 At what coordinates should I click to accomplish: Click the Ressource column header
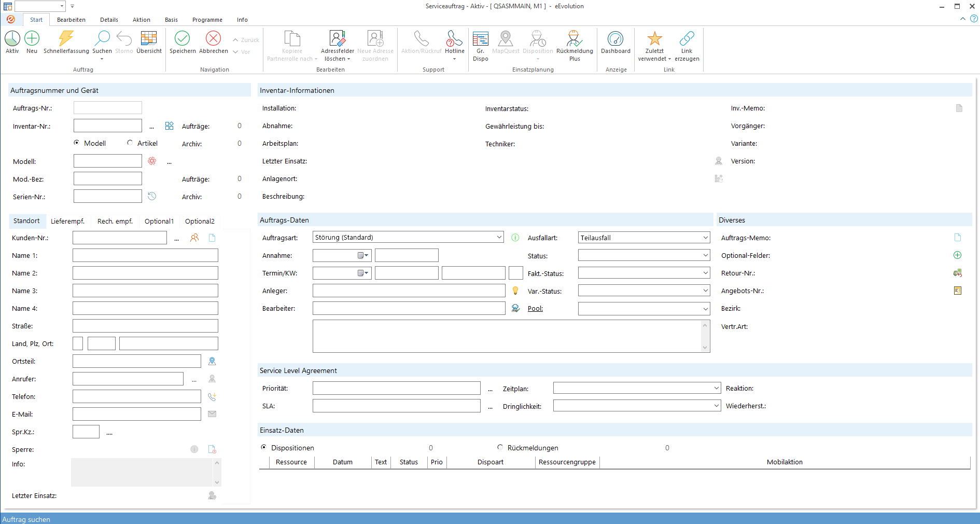click(x=291, y=462)
